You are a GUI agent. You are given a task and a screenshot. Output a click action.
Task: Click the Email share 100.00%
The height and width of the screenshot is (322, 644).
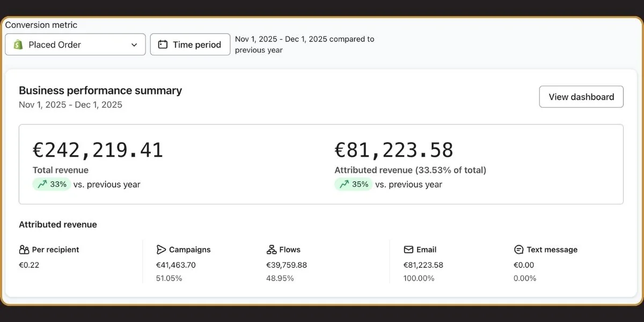click(419, 279)
